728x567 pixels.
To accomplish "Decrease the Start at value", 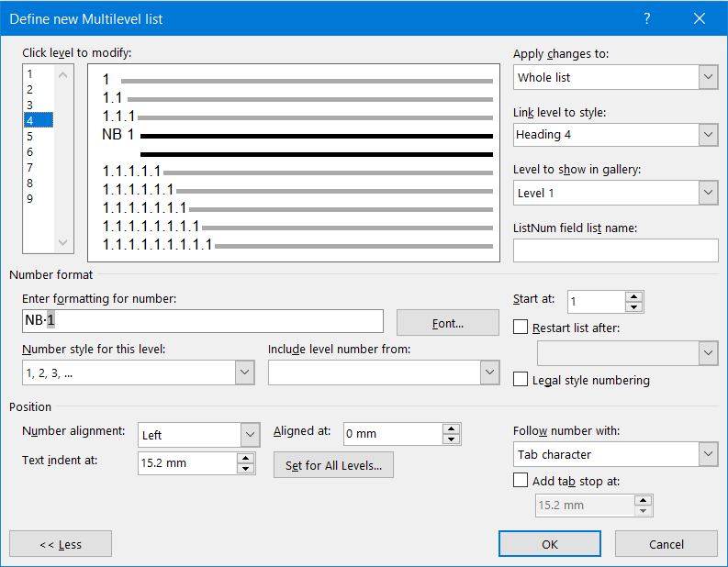I will pyautogui.click(x=633, y=307).
